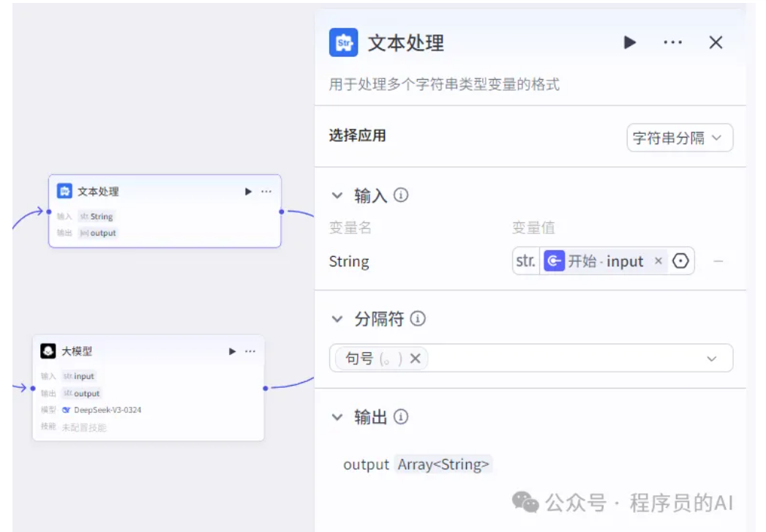Expand the delimiter selection dropdown arrow
Viewport: 766px width, 532px height.
click(712, 359)
